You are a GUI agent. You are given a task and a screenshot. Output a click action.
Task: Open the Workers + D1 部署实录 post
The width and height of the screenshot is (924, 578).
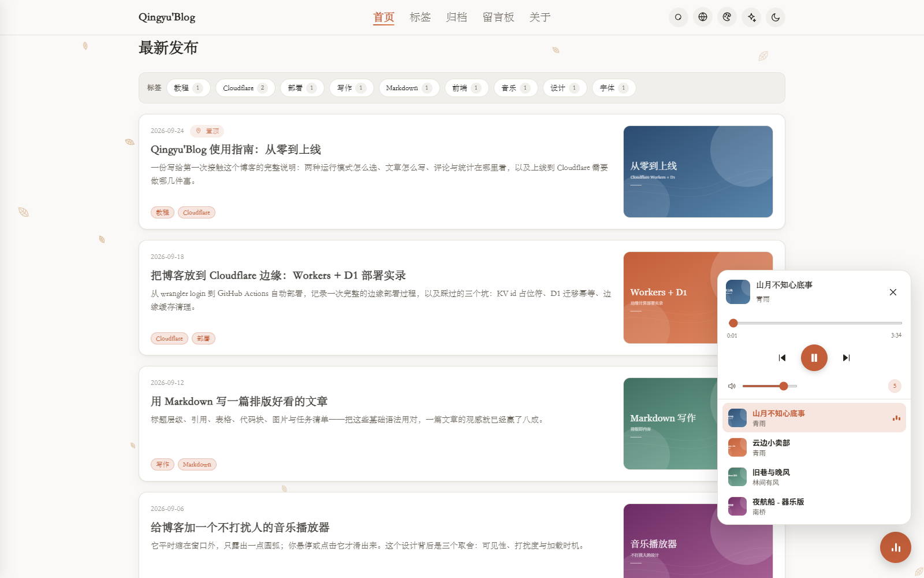point(278,276)
